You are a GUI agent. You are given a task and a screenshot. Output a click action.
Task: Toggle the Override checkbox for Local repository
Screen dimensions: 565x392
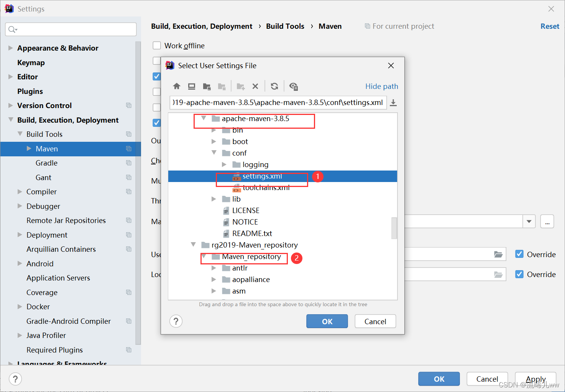[519, 274]
